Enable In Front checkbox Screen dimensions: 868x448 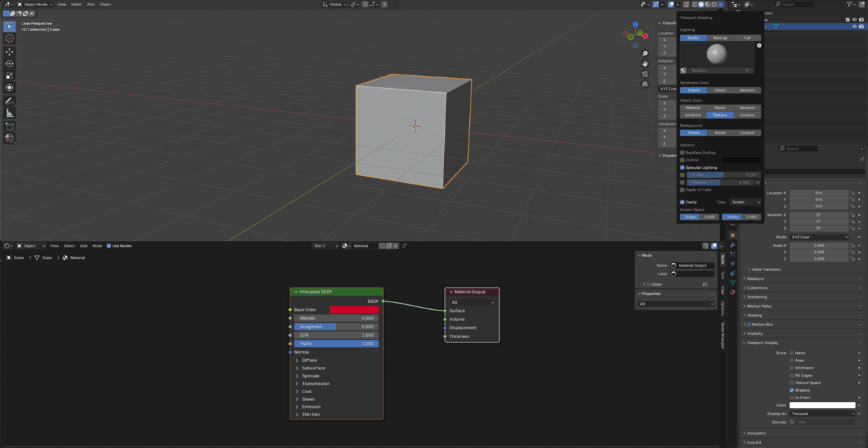(791, 398)
